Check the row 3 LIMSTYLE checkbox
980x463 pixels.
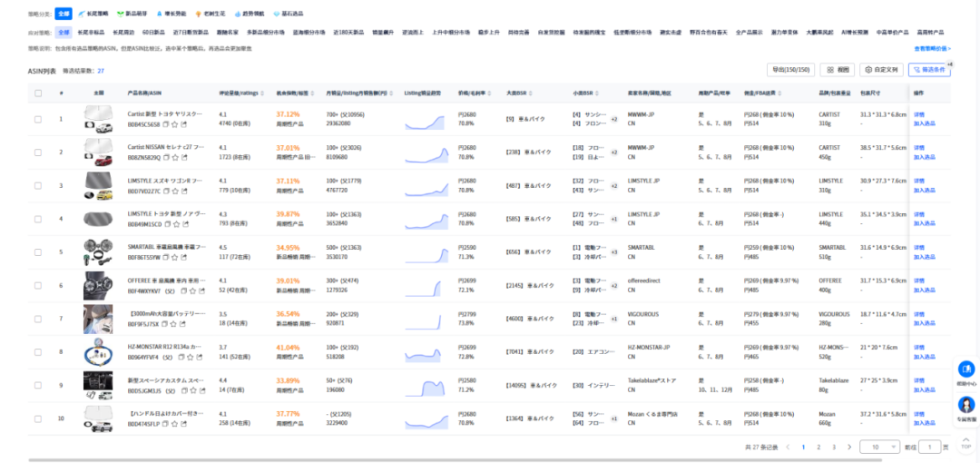coord(38,185)
